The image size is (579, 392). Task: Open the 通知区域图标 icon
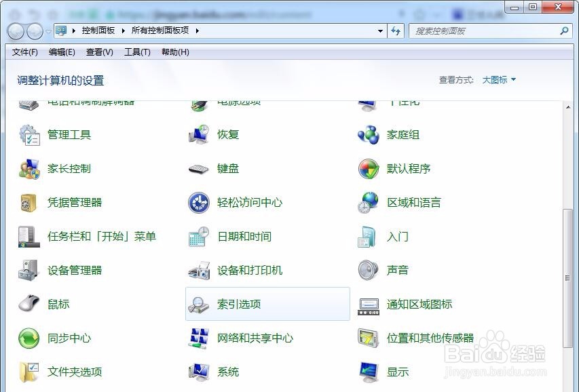(x=369, y=307)
